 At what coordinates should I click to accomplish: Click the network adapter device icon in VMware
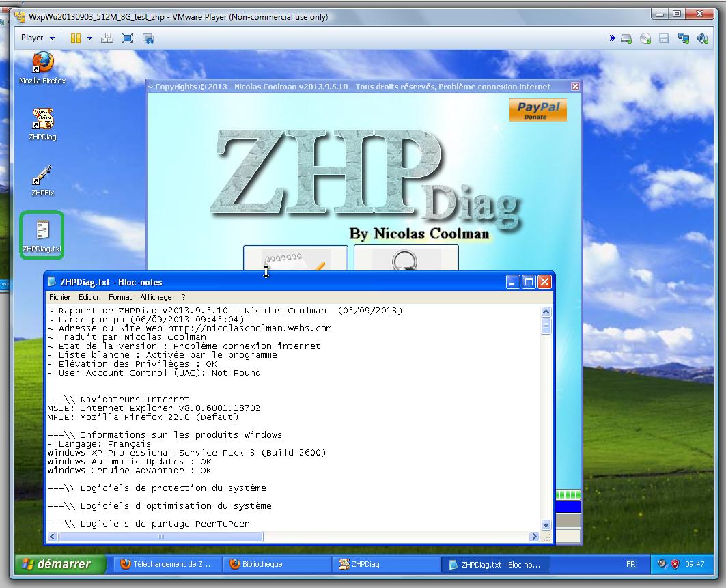click(x=684, y=39)
